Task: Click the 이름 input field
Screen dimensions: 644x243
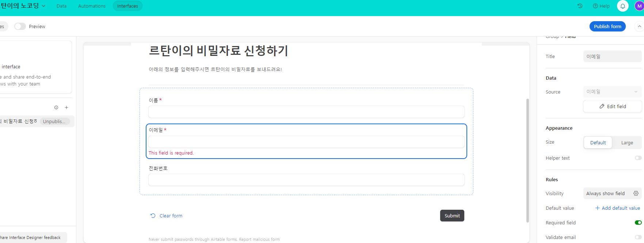Action: 306,112
